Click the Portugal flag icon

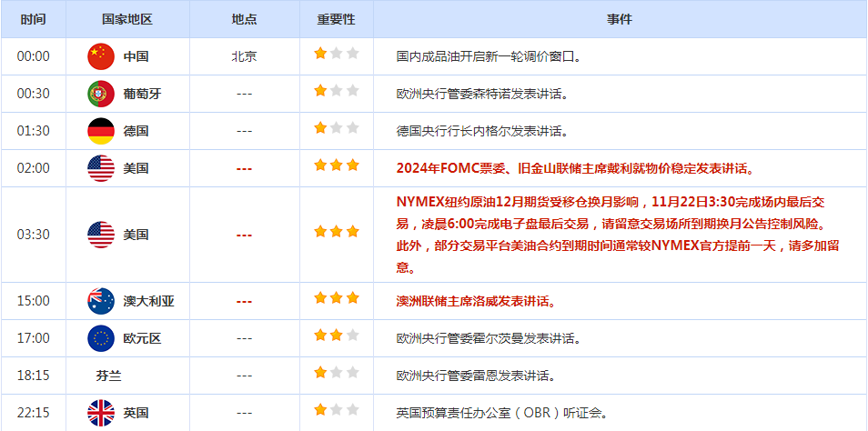click(101, 94)
